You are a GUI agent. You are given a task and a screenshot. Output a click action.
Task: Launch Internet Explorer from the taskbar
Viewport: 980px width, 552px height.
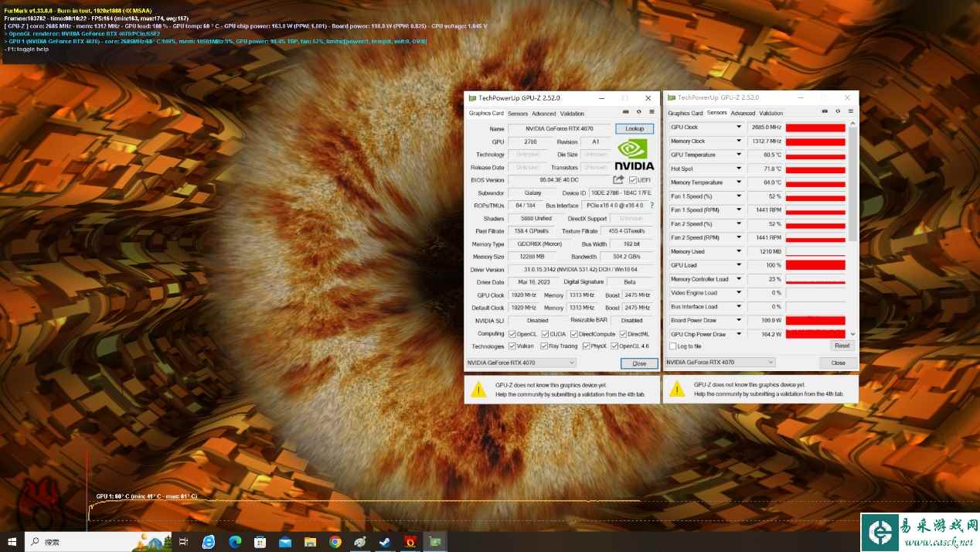pyautogui.click(x=209, y=542)
